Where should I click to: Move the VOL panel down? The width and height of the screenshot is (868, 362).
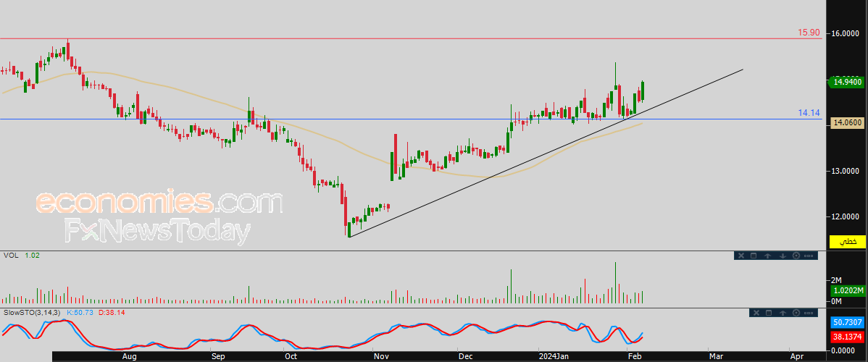(x=783, y=256)
